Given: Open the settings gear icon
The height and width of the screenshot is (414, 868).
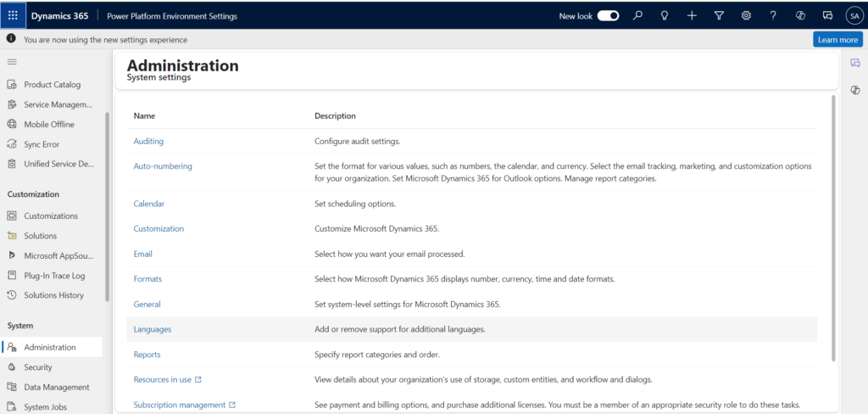Looking at the screenshot, I should [x=746, y=15].
